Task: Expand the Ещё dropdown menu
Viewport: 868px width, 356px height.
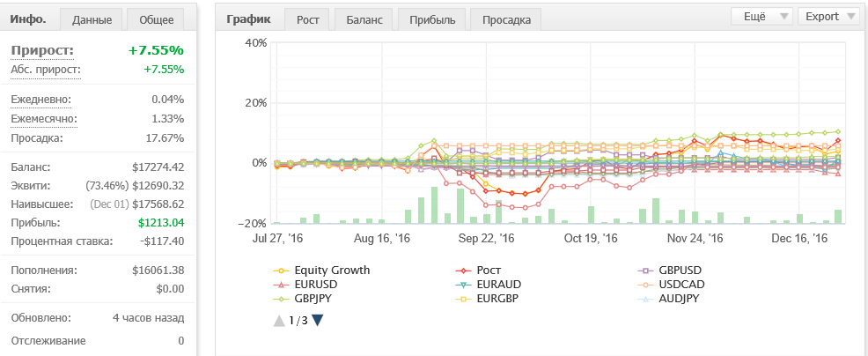Action: pos(761,16)
